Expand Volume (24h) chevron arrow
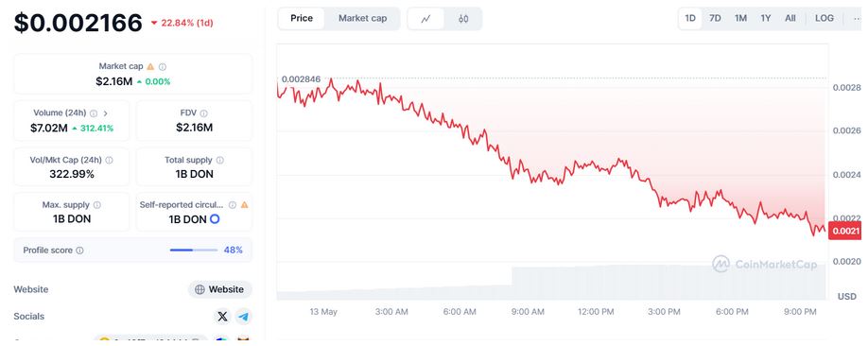This screenshot has width=868, height=346. coord(105,112)
